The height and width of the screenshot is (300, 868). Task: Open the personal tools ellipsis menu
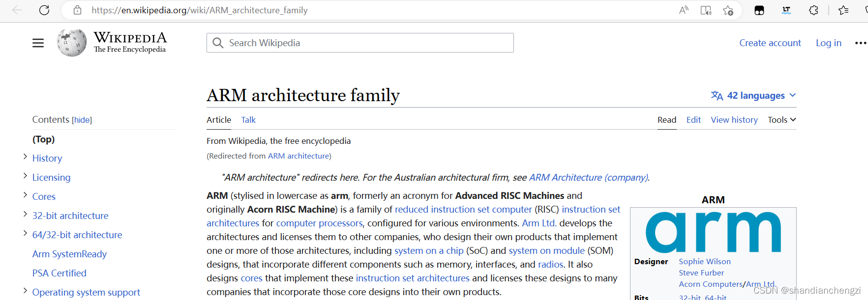coord(861,43)
